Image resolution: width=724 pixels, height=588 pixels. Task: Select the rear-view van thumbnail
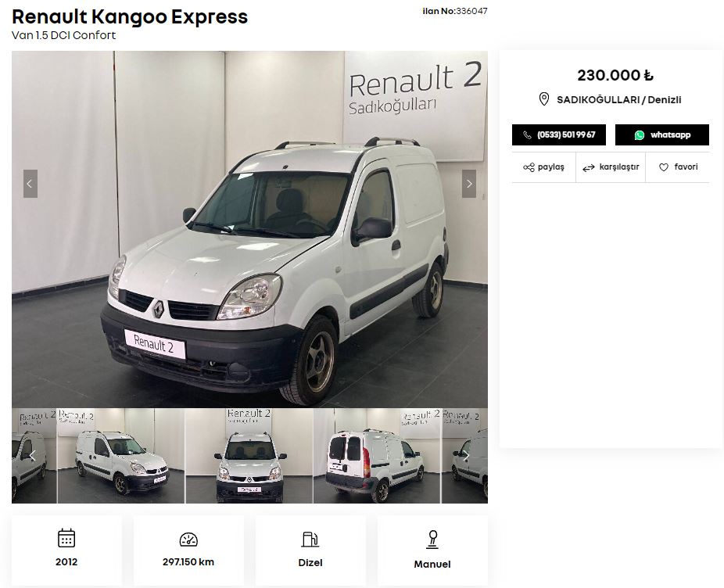pyautogui.click(x=377, y=456)
